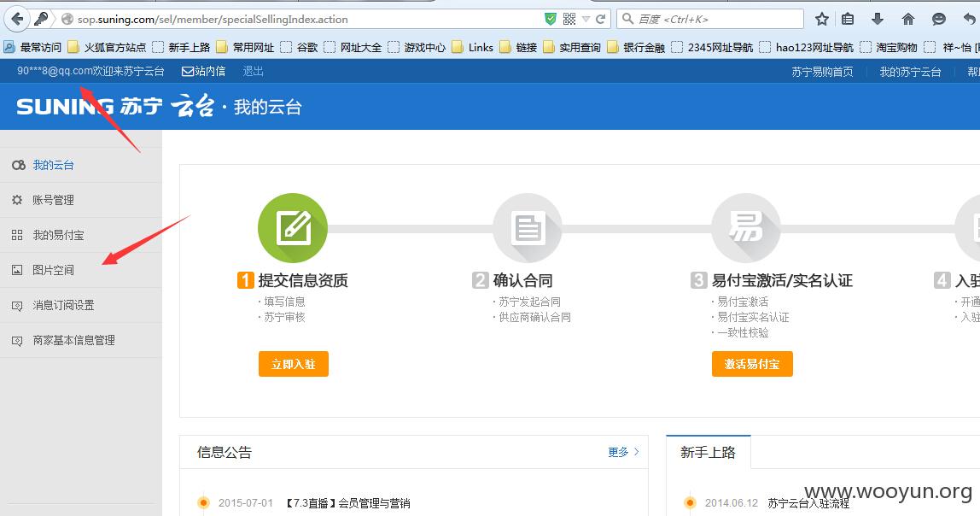The image size is (980, 516).
Task: Click the key icon beside the address bar
Action: tap(41, 19)
